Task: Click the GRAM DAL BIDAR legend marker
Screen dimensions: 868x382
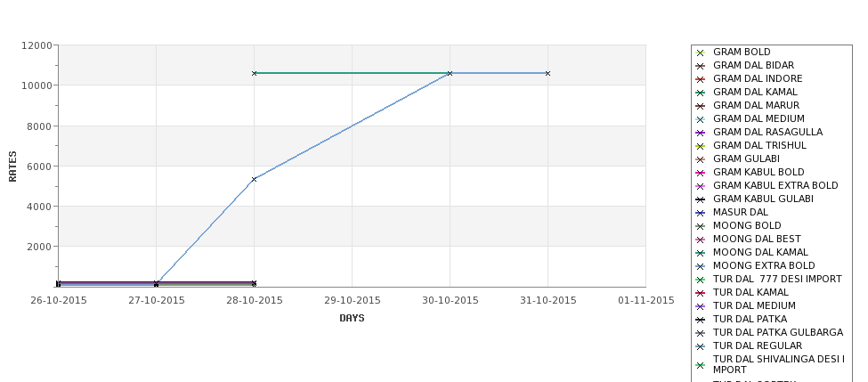Action: (x=700, y=66)
